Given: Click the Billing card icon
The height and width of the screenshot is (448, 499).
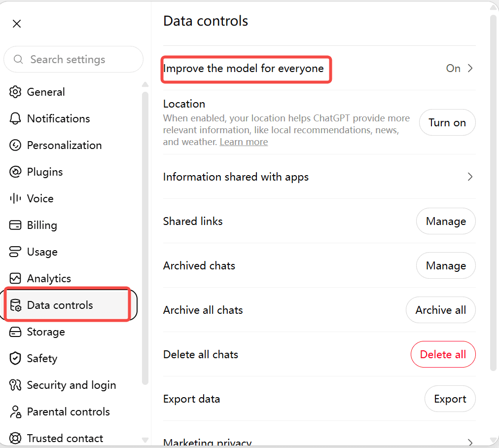Looking at the screenshot, I should click(15, 225).
